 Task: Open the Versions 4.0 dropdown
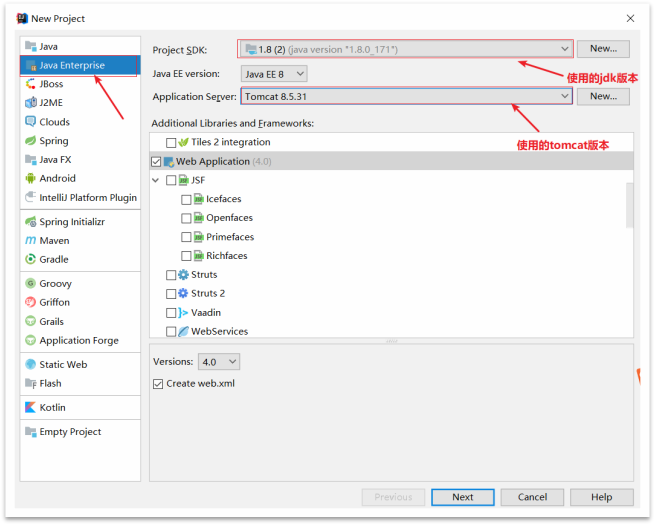pos(219,361)
